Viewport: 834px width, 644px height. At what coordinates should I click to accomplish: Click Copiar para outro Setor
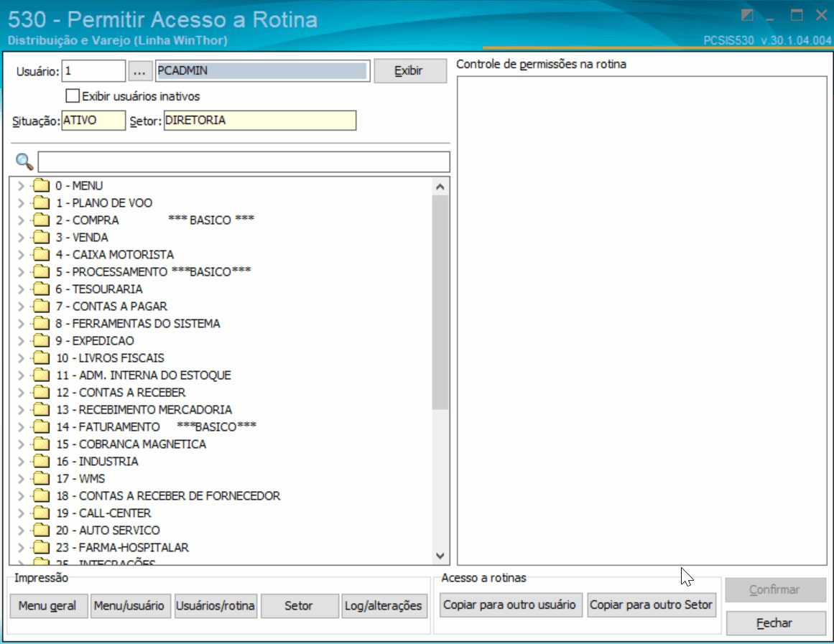coord(652,605)
